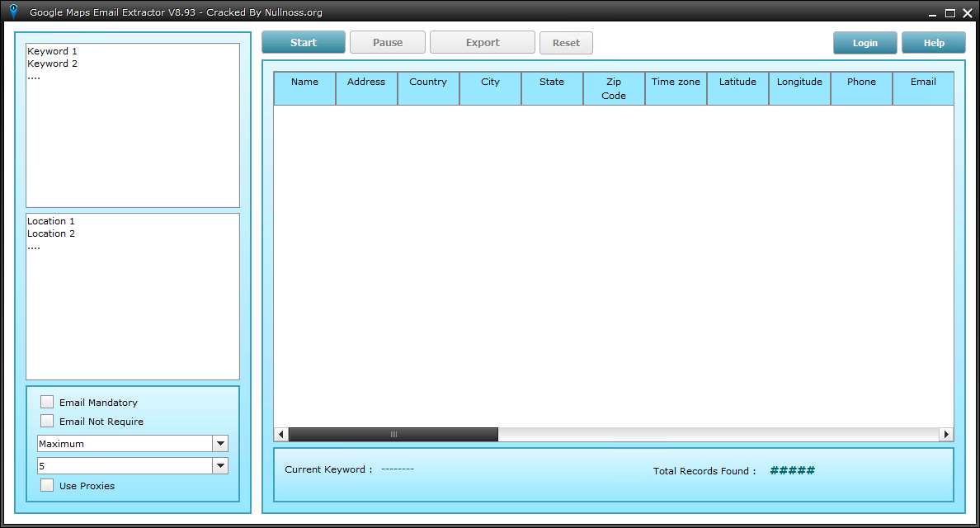Tick the Email Not Require checkbox

click(47, 421)
